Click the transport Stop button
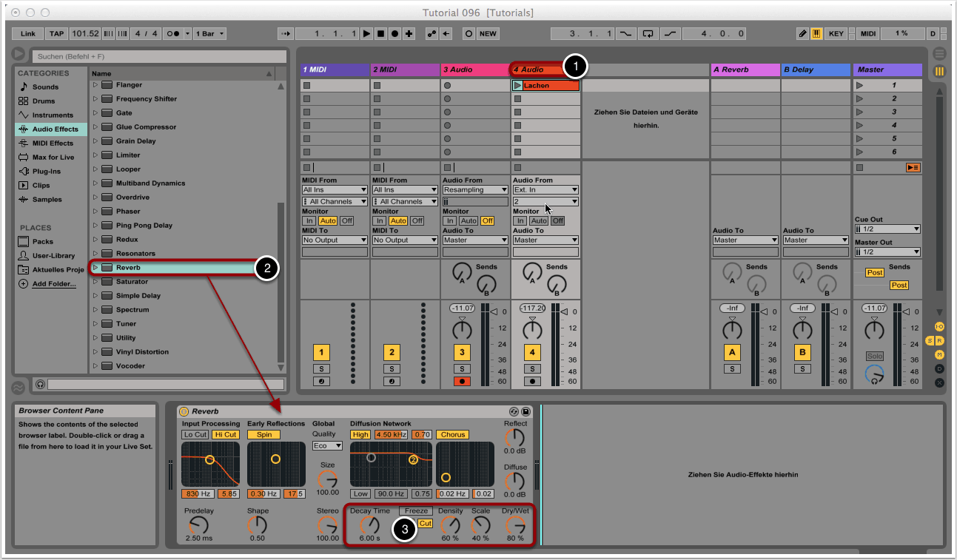The width and height of the screenshot is (957, 560). pyautogui.click(x=381, y=34)
